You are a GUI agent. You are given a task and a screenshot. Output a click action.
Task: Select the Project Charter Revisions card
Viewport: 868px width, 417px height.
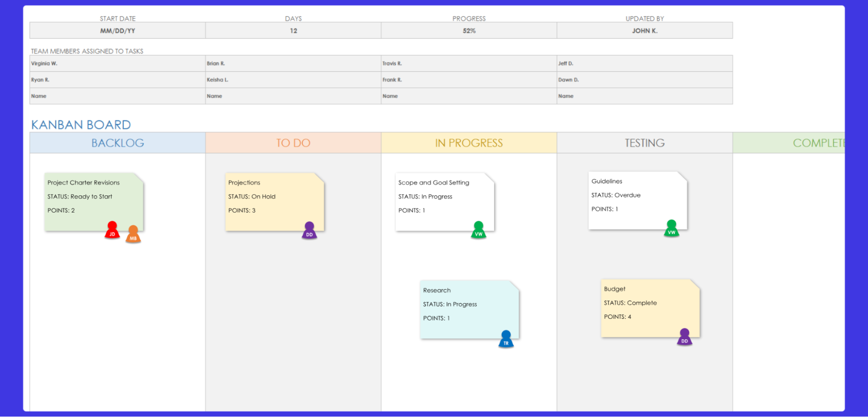click(94, 202)
